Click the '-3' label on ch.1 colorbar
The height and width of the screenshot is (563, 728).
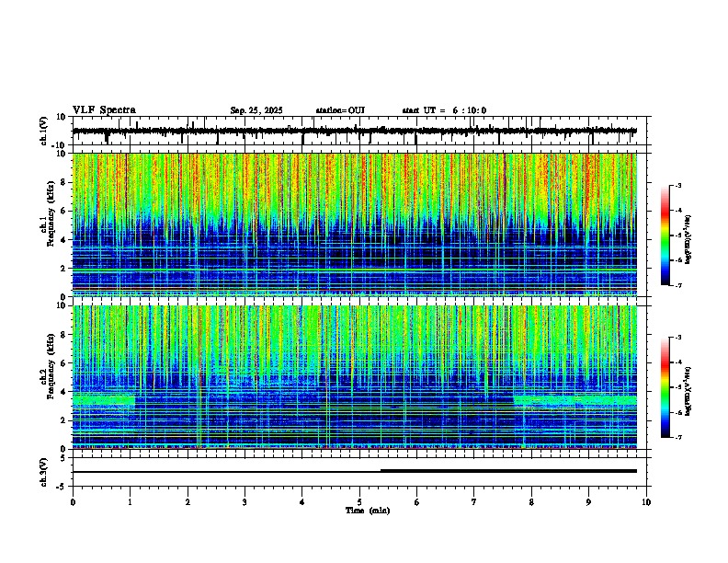click(677, 185)
